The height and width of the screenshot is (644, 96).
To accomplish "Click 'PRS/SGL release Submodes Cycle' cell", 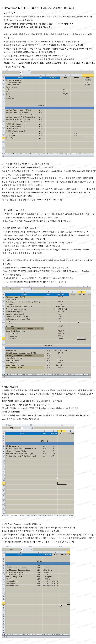I will [x=20, y=570].
